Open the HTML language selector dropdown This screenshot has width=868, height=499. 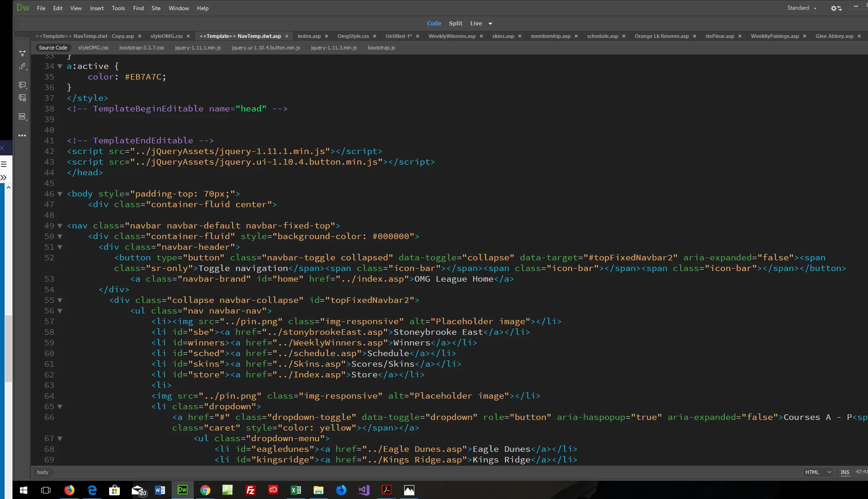[819, 472]
